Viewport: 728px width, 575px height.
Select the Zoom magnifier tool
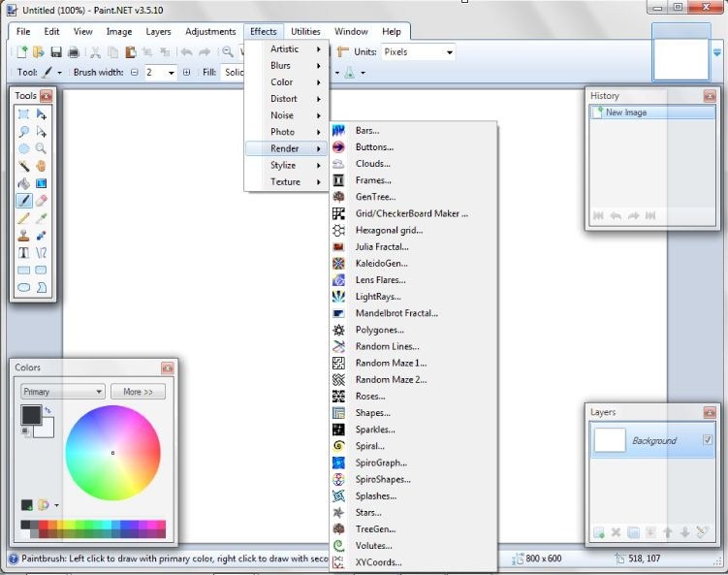click(x=42, y=148)
